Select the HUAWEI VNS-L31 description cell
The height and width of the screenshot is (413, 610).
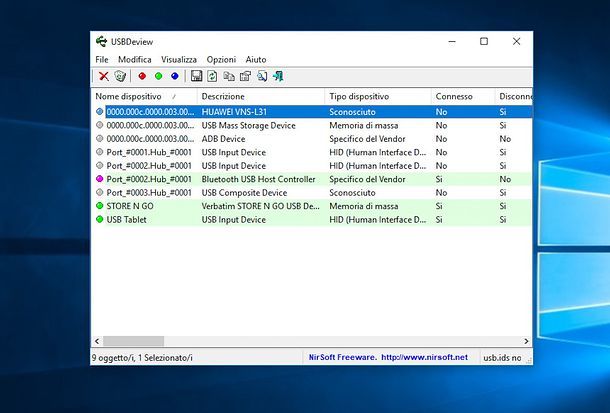click(234, 112)
